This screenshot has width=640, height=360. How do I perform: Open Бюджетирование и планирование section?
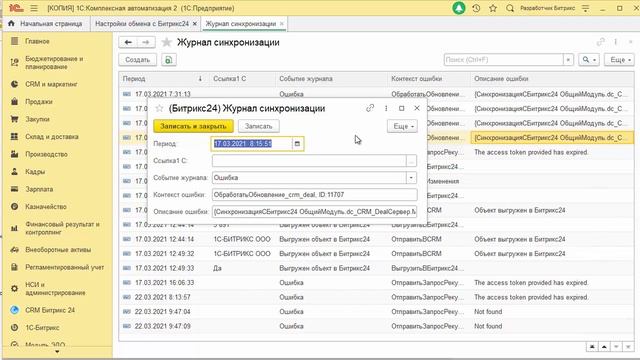54,62
